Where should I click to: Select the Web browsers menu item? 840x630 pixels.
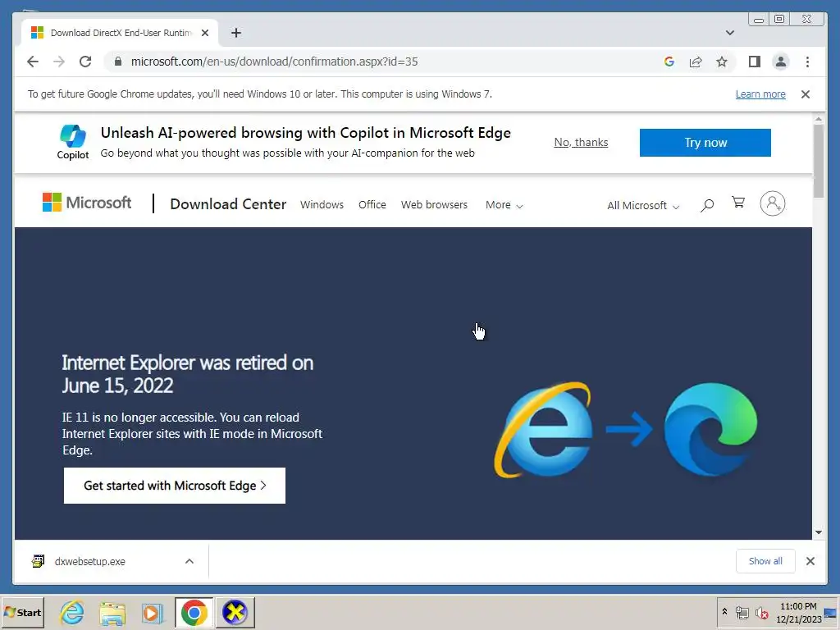[434, 204]
